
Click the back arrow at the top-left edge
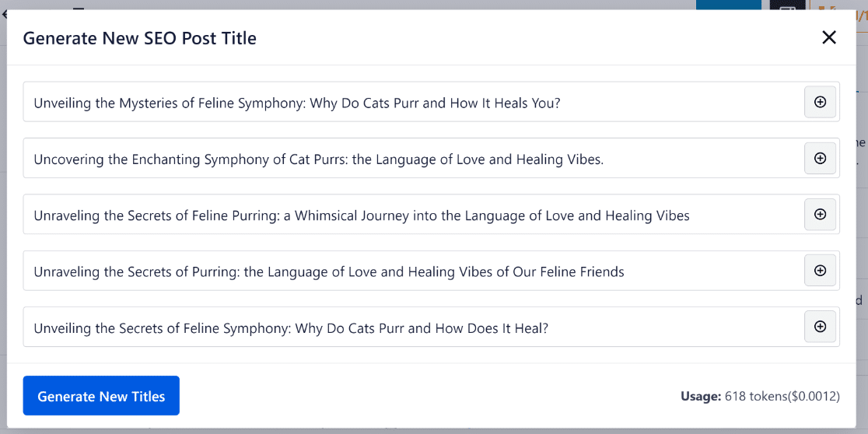(4, 12)
